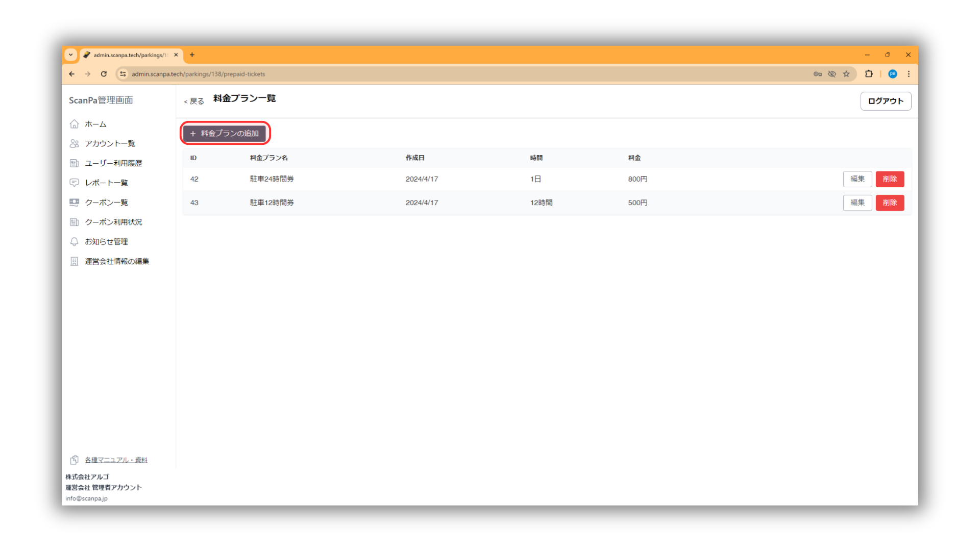The image size is (980, 551).
Task: Click the coupon list ticket icon
Action: point(75,203)
